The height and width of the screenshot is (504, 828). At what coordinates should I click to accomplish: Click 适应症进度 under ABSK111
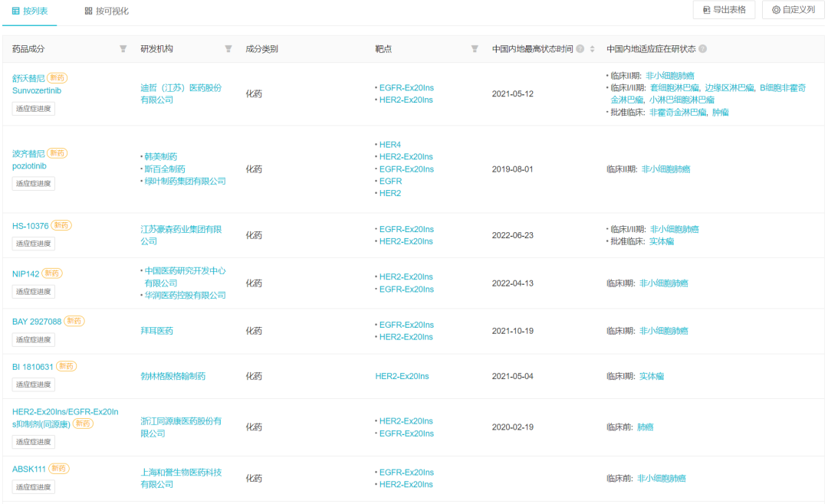point(33,486)
